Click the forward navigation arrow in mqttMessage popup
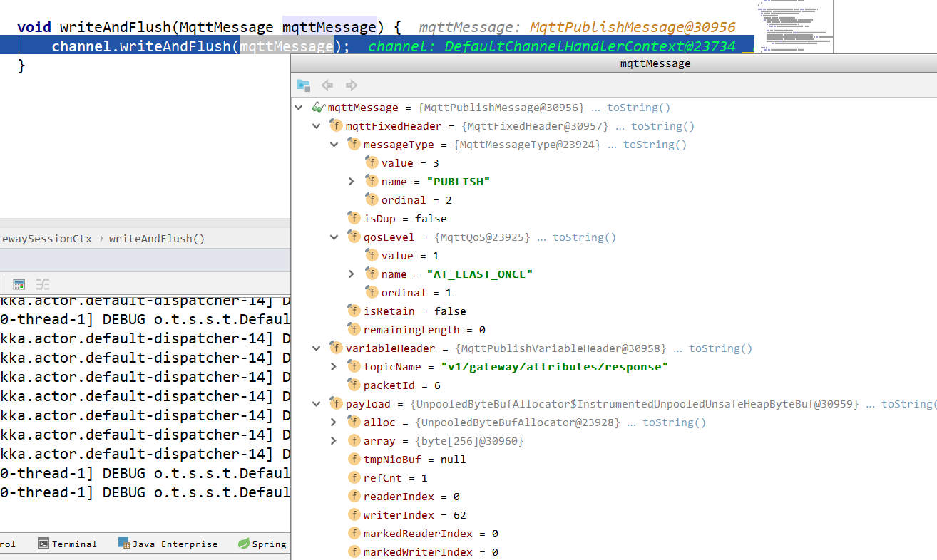This screenshot has width=937, height=560. point(351,85)
